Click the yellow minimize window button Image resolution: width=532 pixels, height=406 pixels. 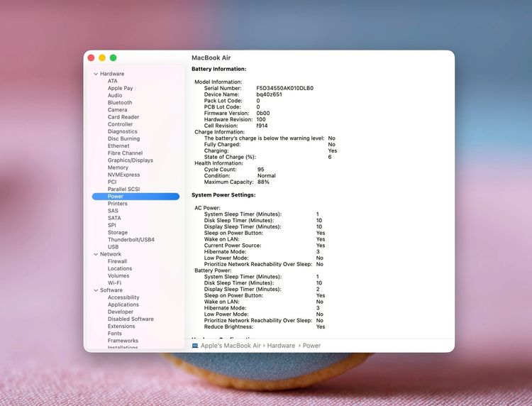click(101, 57)
